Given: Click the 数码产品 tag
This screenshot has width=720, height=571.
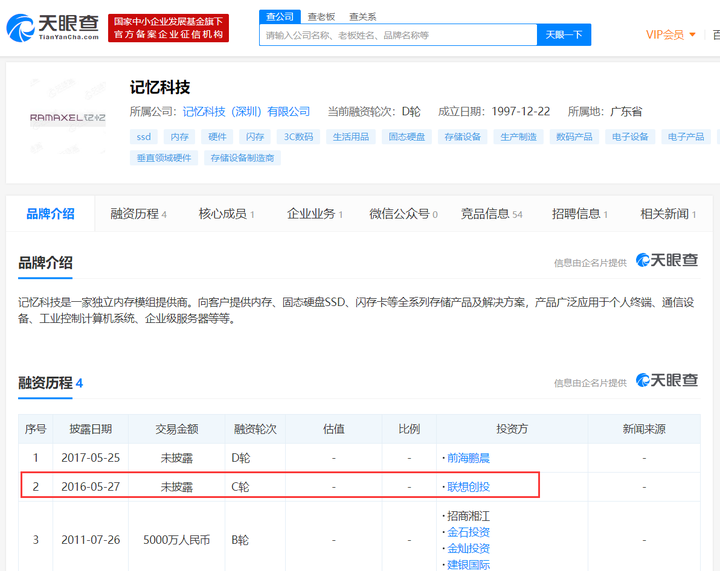Looking at the screenshot, I should click(574, 137).
